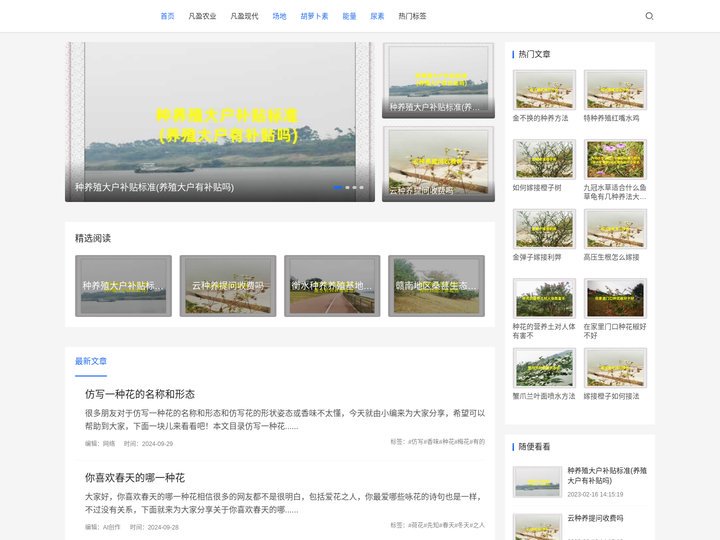720x540 pixels.
Task: Open hot article thumbnail 九冠水草适合什么鱼
Action: pos(615,159)
